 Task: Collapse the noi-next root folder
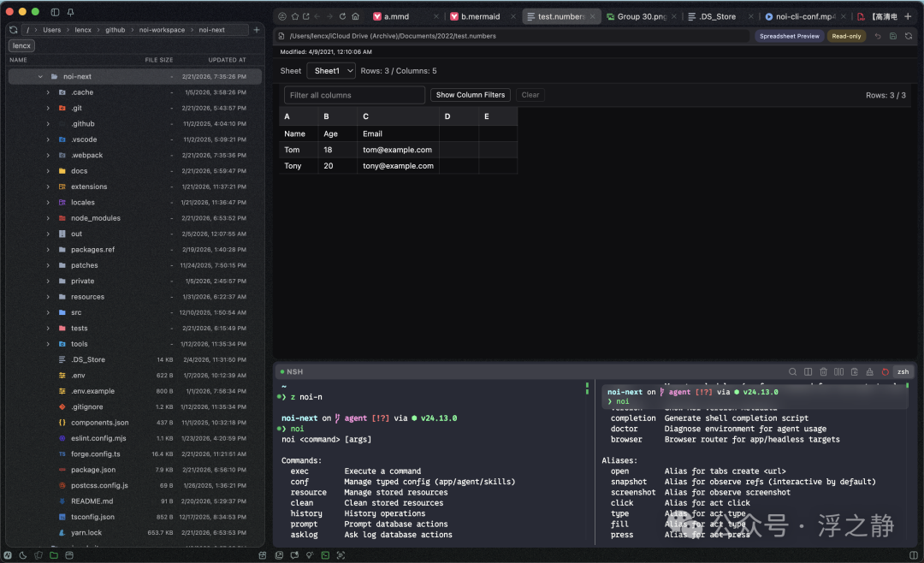pos(40,77)
